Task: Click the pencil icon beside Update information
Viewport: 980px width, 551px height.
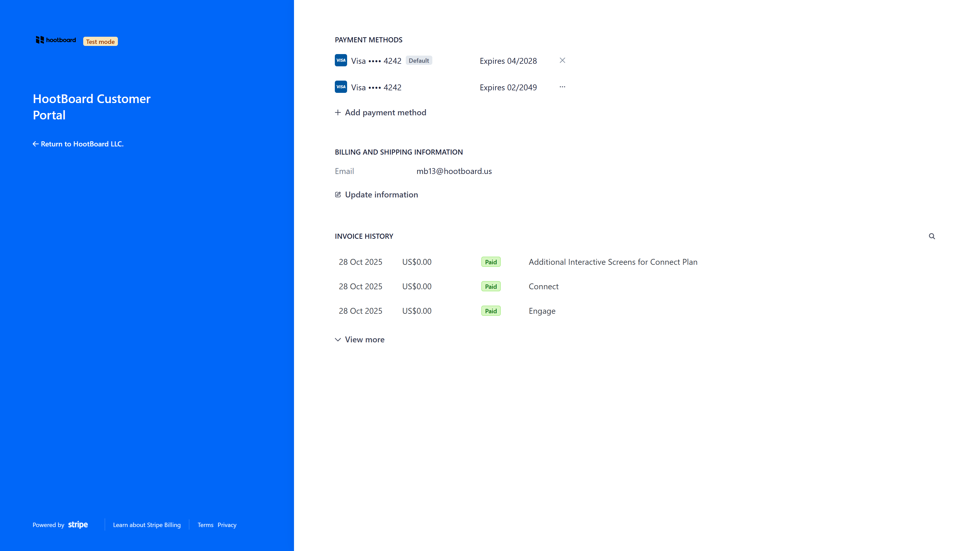Action: pos(338,194)
